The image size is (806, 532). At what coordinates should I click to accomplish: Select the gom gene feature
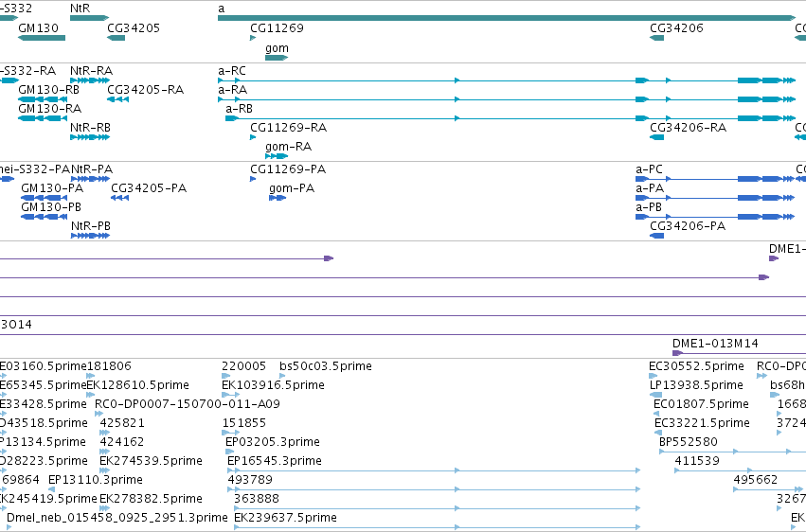(x=277, y=58)
